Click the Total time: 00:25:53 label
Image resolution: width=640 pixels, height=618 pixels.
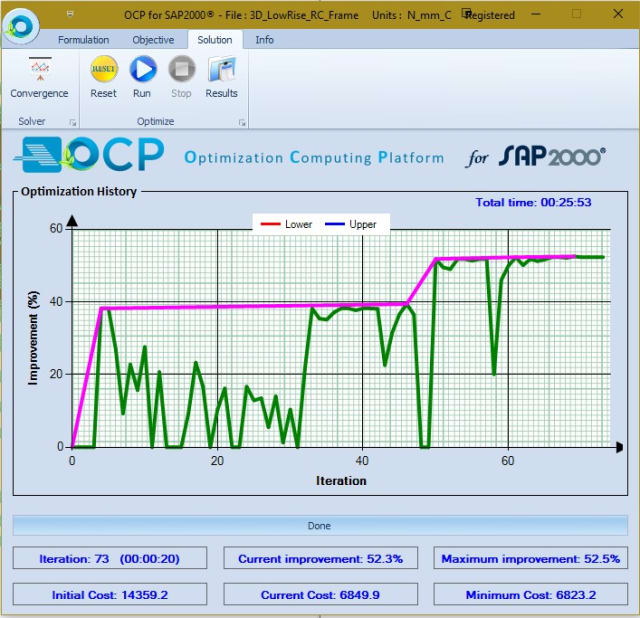(533, 202)
